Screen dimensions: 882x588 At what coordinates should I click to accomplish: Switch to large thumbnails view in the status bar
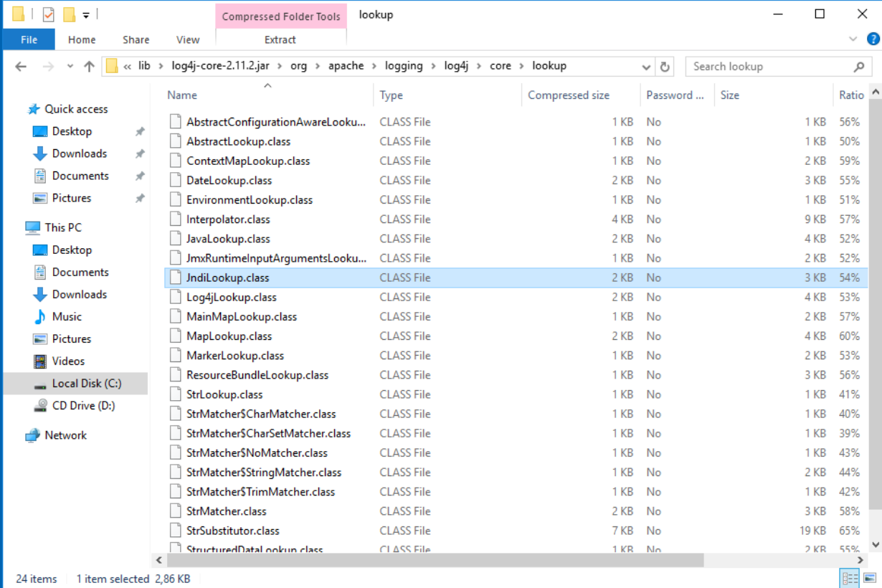tap(870, 579)
